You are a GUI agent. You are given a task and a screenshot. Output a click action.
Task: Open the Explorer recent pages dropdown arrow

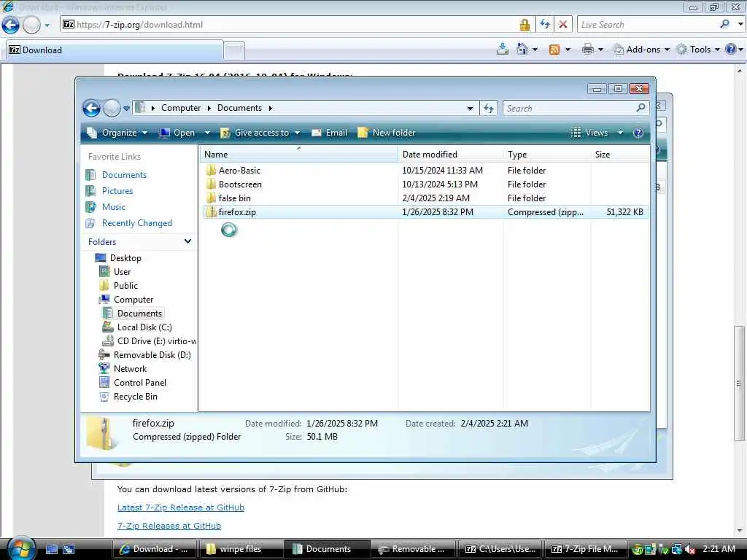pos(126,109)
